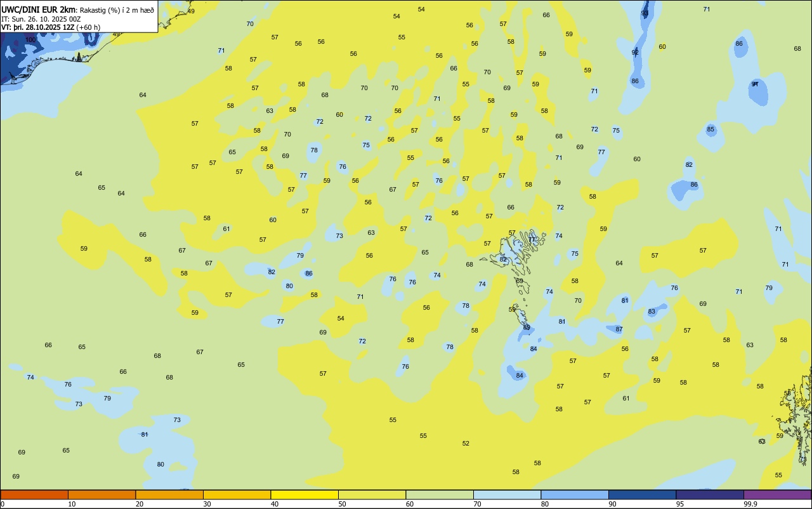Click the 95–99.9 dark purple legend swatch
This screenshot has width=812, height=509.
(710, 494)
